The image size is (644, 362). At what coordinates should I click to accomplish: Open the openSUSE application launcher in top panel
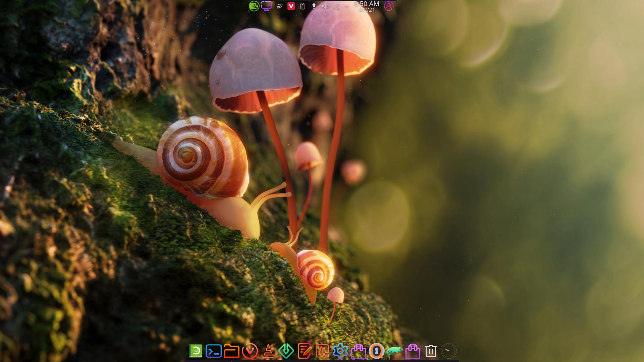point(254,6)
